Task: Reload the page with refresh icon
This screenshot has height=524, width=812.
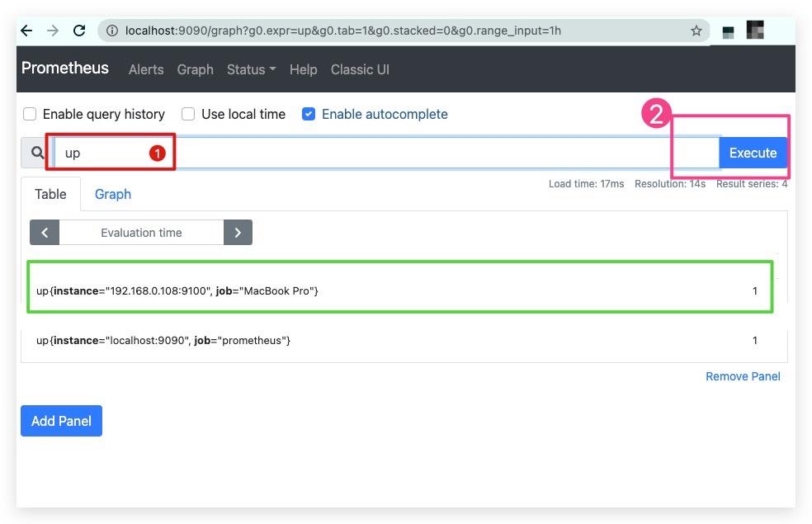Action: (79, 31)
